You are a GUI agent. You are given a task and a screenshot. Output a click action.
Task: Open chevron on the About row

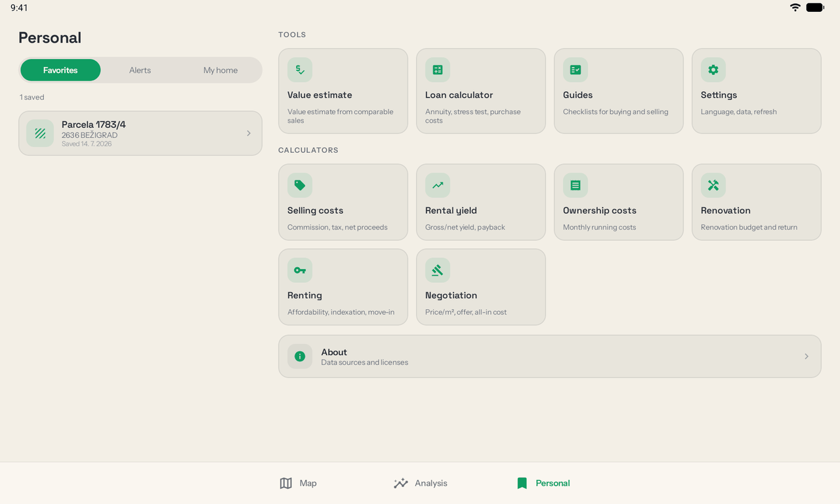[x=807, y=356]
